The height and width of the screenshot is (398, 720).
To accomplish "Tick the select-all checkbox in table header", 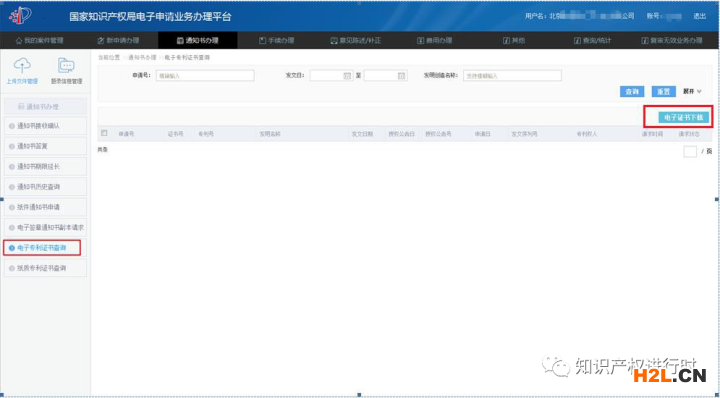I will [x=104, y=133].
